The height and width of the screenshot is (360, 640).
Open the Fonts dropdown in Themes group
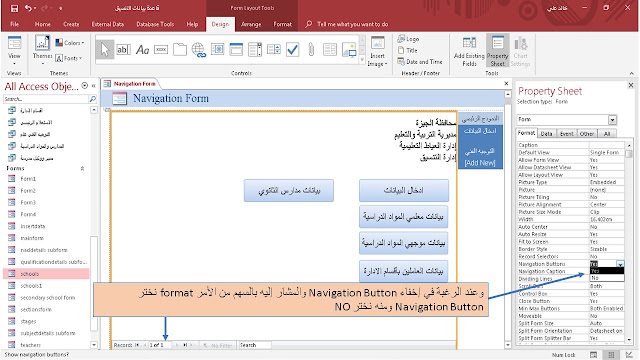69,58
